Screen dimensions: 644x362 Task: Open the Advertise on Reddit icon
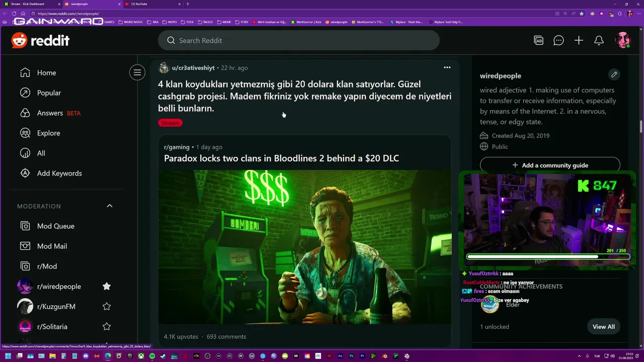coord(538,41)
